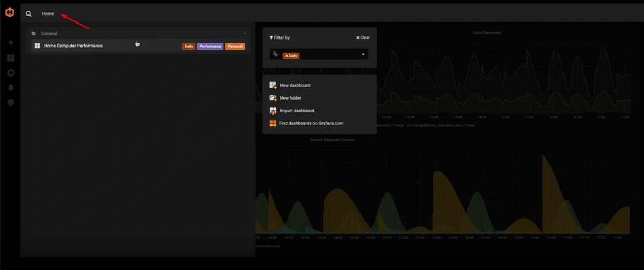Open Home Computer Performance dashboard

coord(73,46)
